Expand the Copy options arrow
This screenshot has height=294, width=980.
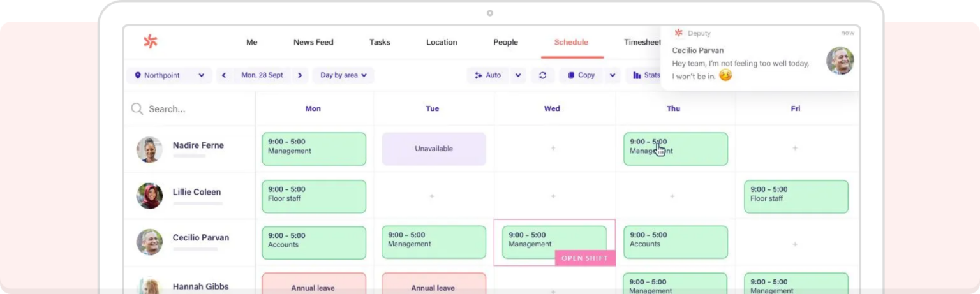pos(612,75)
